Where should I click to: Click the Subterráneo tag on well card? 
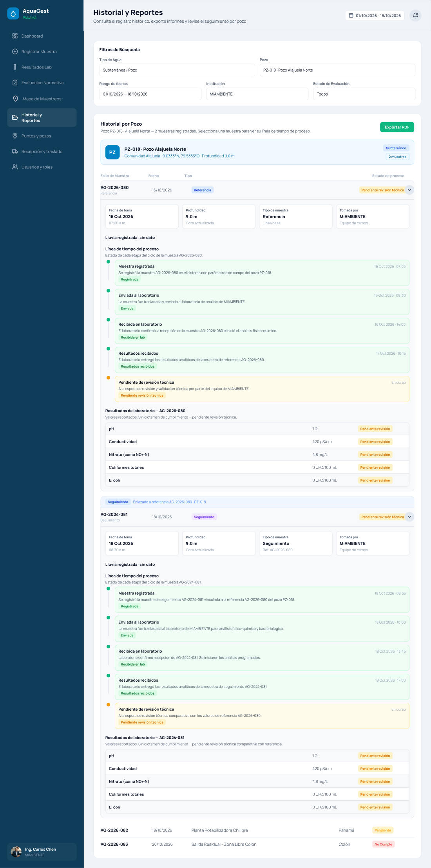tap(396, 148)
